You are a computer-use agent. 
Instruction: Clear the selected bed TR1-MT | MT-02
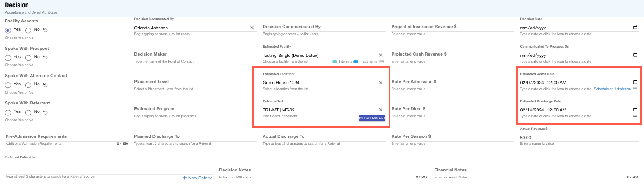(381, 110)
